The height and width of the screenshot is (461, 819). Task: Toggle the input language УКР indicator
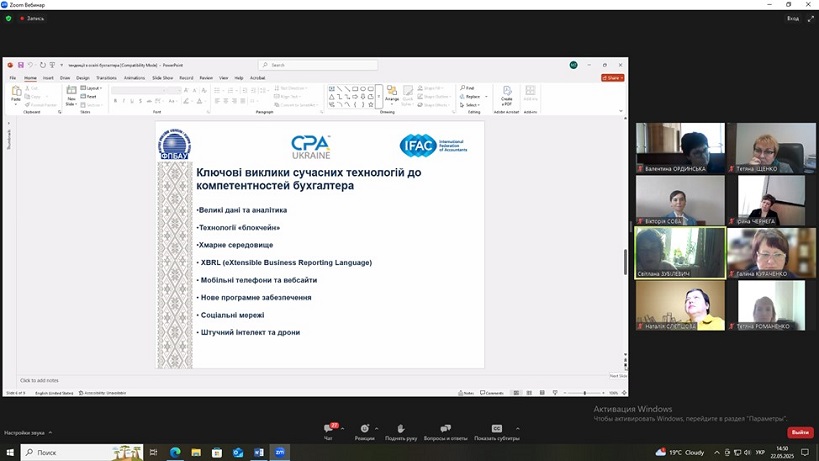pos(760,452)
